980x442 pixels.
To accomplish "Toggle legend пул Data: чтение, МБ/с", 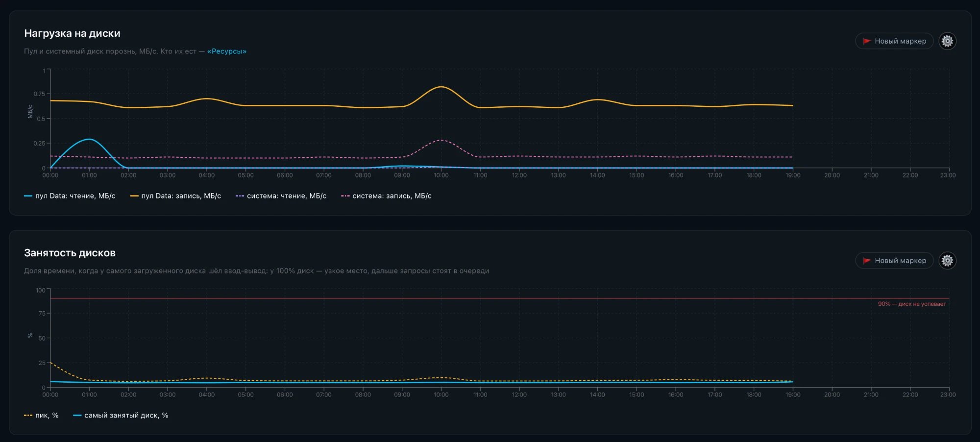I will pos(70,196).
